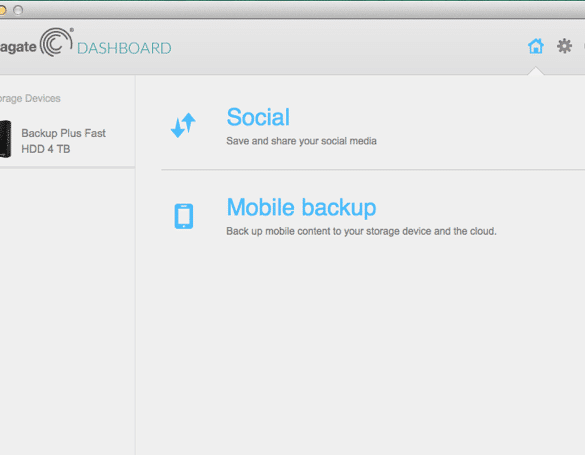This screenshot has height=455, width=585.
Task: Click the Storage Devices sidebar header
Action: pyautogui.click(x=30, y=98)
